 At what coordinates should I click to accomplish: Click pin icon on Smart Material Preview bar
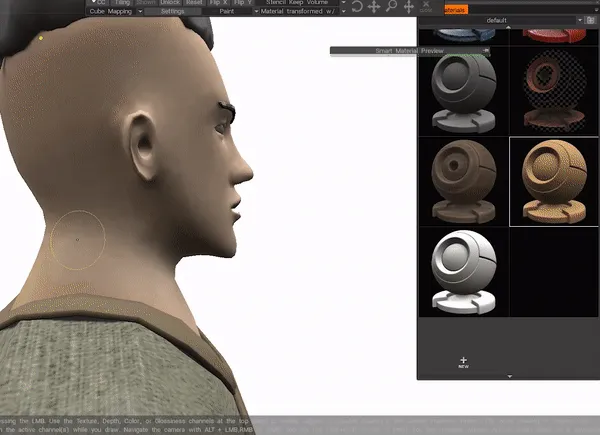(x=486, y=50)
